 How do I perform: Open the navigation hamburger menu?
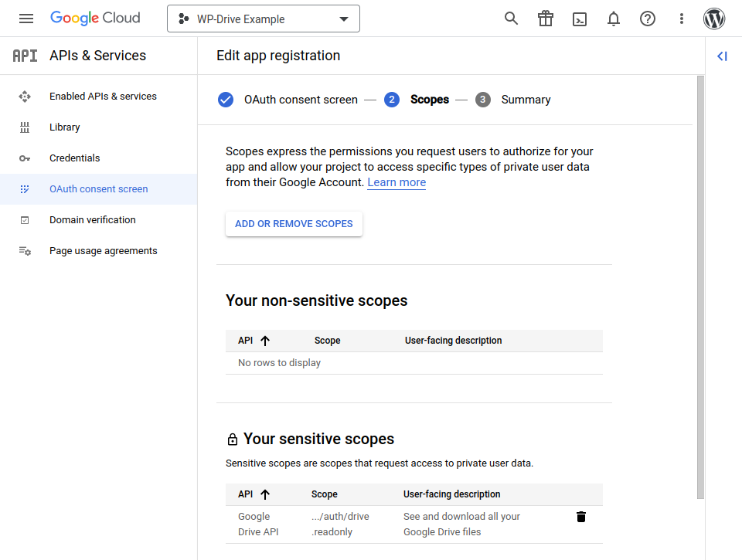[x=26, y=19]
